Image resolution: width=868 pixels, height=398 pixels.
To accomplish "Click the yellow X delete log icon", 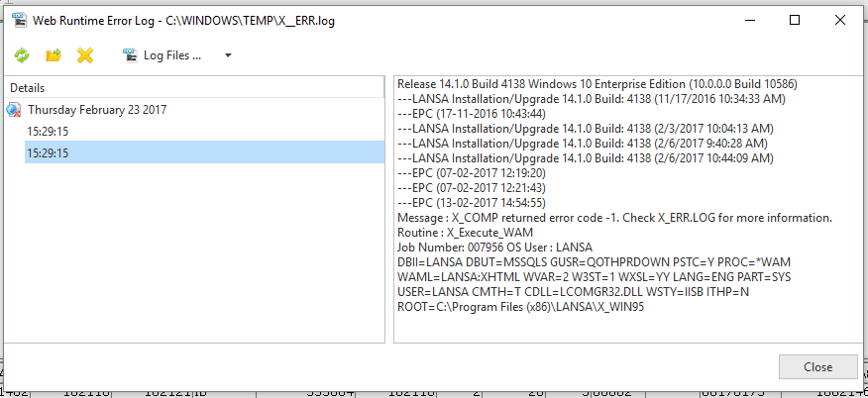I will click(85, 55).
